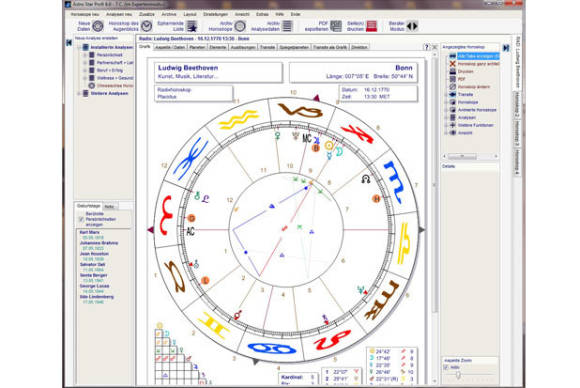
Task: Click the red Seite(n) drucken printer icon
Action: click(371, 26)
